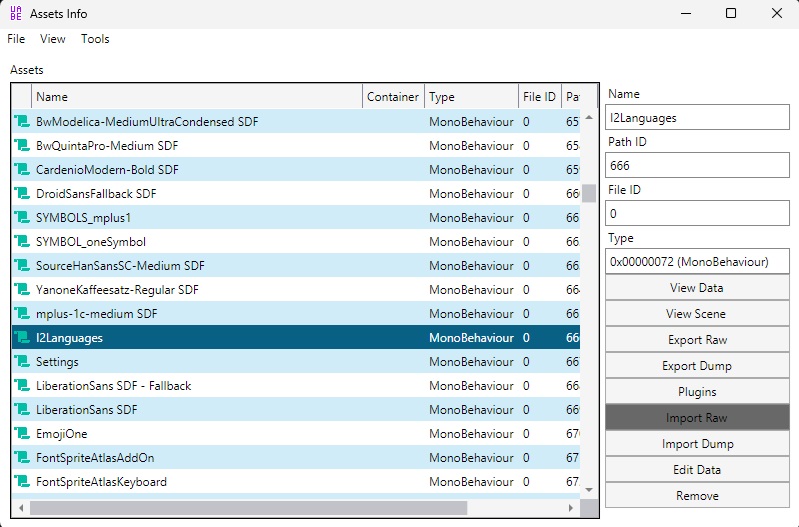
Task: Select the EmojiOne row name
Action: [61, 433]
